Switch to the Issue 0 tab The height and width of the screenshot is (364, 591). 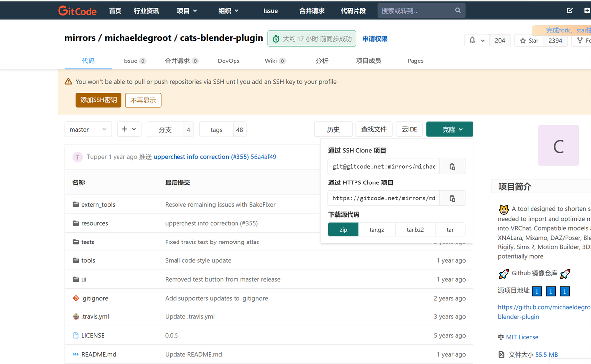[134, 61]
